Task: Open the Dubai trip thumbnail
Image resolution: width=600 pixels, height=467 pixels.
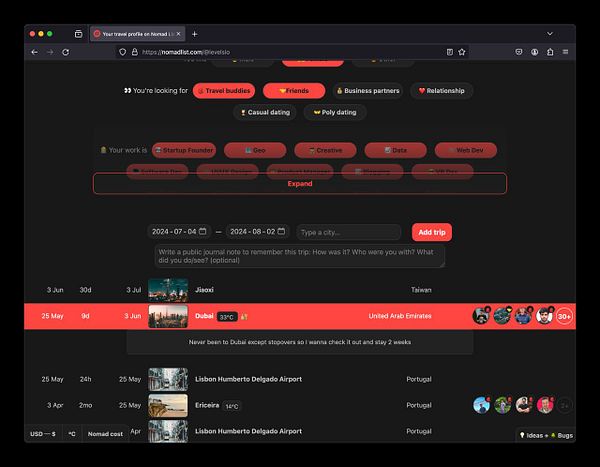Action: pyautogui.click(x=168, y=316)
